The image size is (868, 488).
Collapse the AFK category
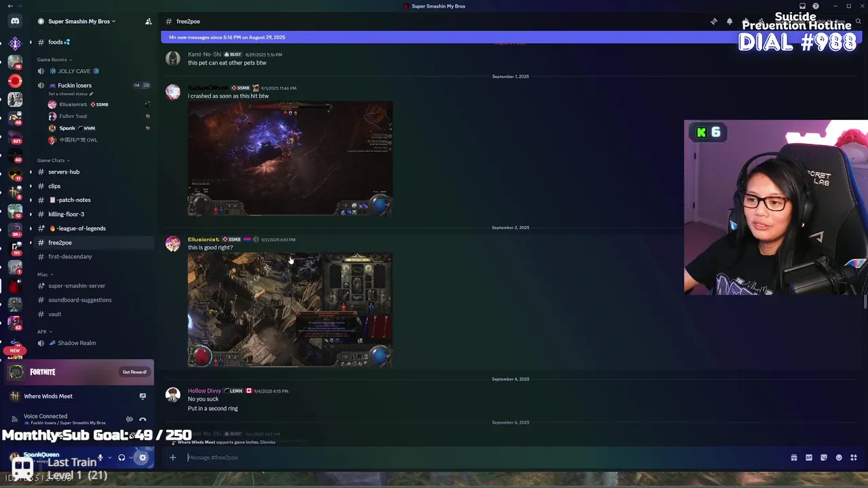click(x=43, y=332)
